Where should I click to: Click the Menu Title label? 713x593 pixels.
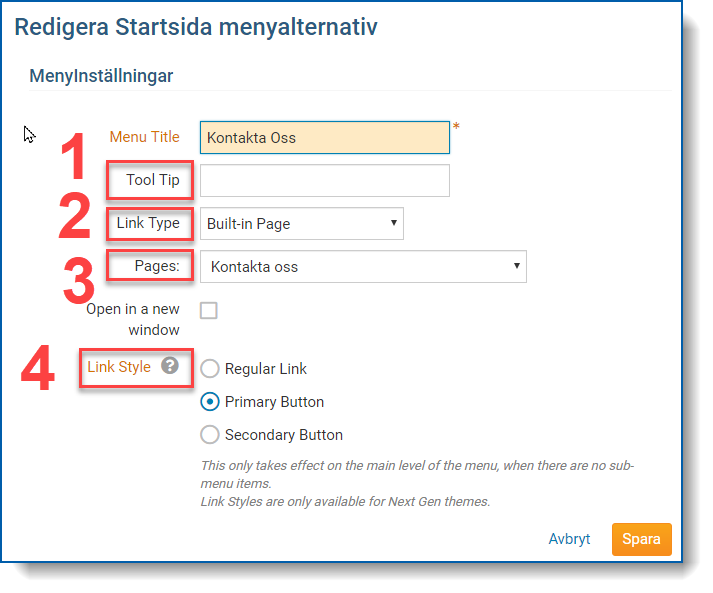145,136
